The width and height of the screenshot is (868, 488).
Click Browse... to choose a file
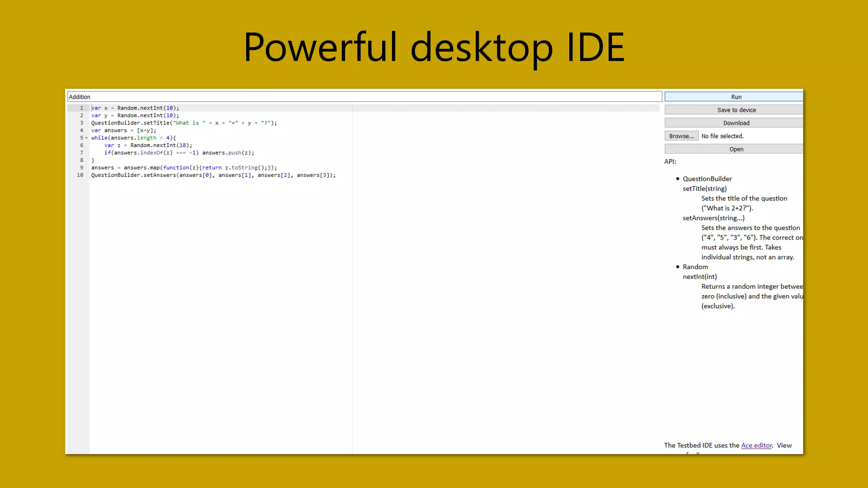point(682,136)
